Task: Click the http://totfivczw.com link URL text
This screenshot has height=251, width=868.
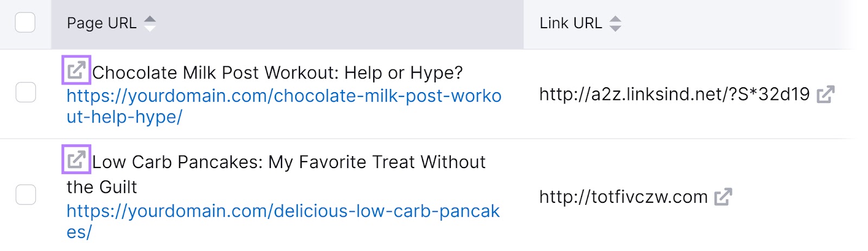Action: [x=623, y=197]
